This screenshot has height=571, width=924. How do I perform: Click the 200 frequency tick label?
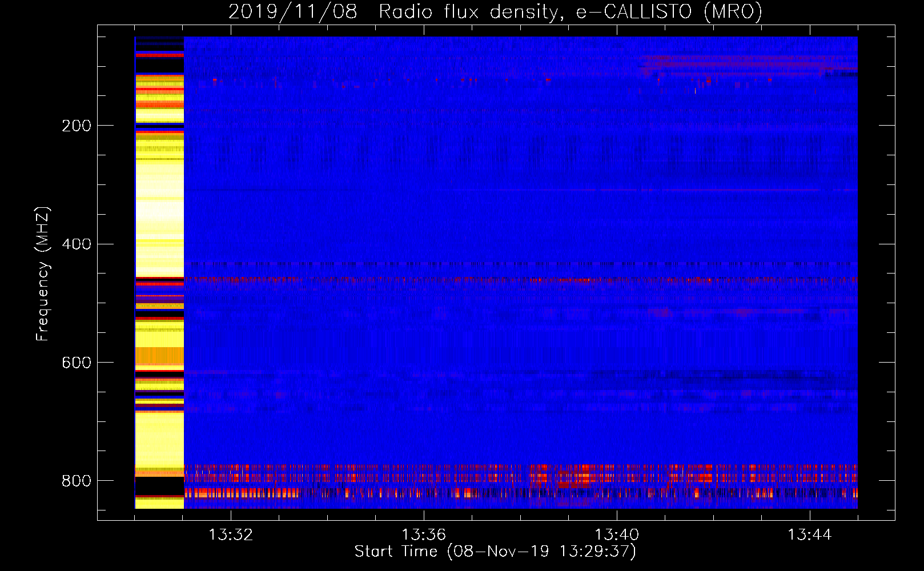pyautogui.click(x=77, y=126)
